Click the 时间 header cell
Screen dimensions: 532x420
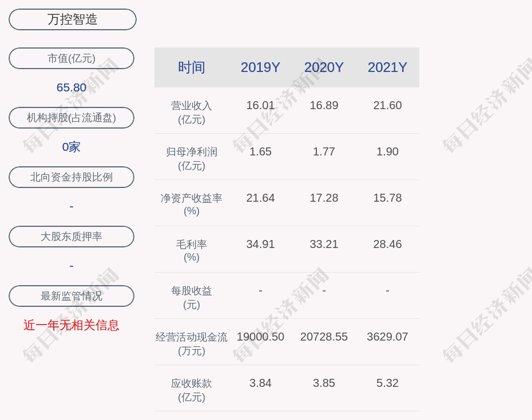click(192, 67)
